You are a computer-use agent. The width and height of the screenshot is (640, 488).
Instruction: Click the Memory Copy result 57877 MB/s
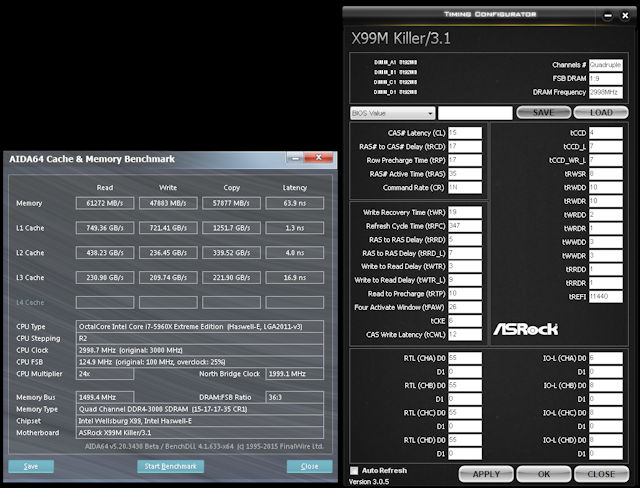231,203
